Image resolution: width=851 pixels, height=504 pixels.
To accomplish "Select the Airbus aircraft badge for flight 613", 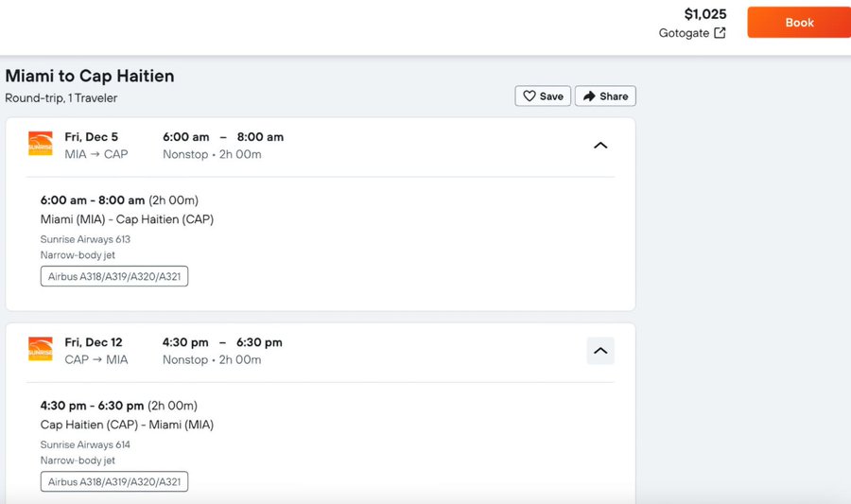I will (114, 277).
